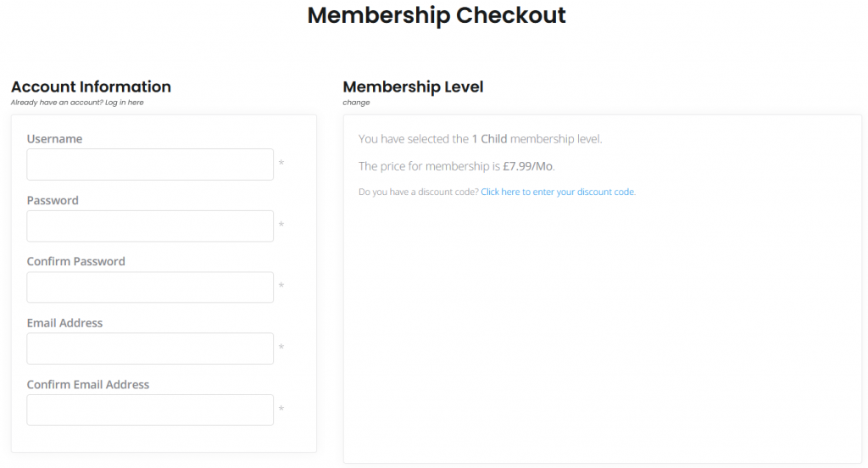Click the required asterisk beside Username

[281, 164]
